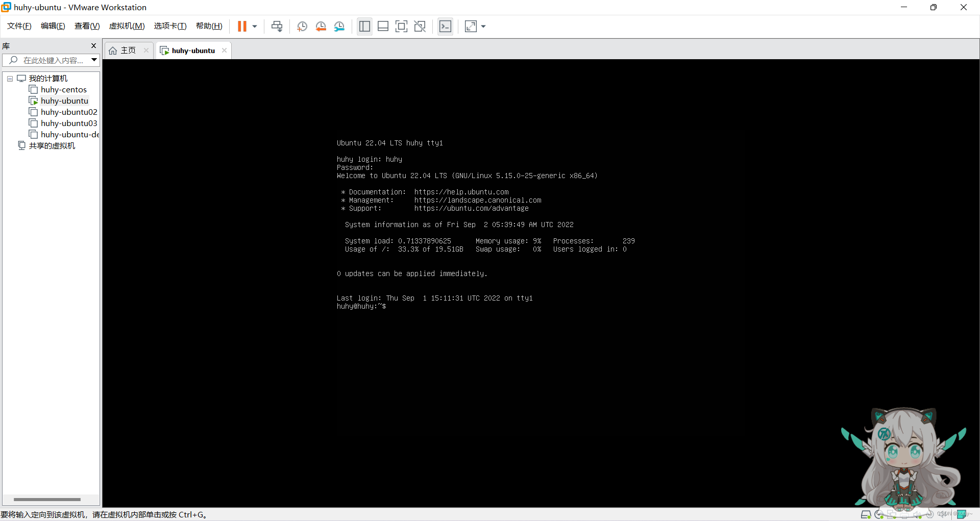This screenshot has width=980, height=521.
Task: Click the send Ctrl+Alt+Del icon
Action: pos(277,27)
